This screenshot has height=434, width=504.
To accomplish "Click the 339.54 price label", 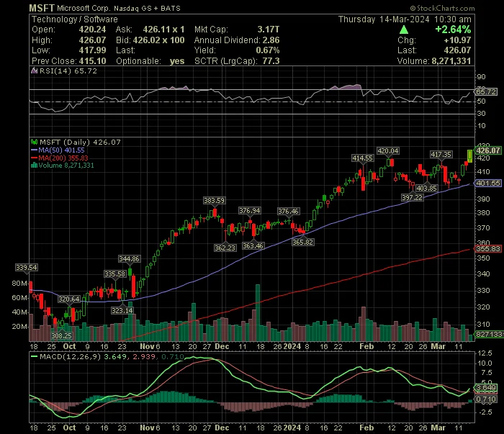I will [x=27, y=268].
